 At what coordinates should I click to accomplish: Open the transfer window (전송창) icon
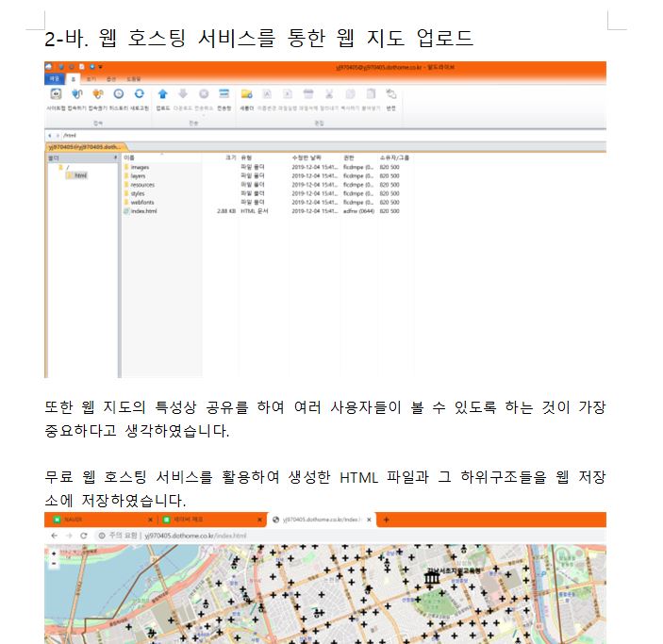(x=224, y=94)
